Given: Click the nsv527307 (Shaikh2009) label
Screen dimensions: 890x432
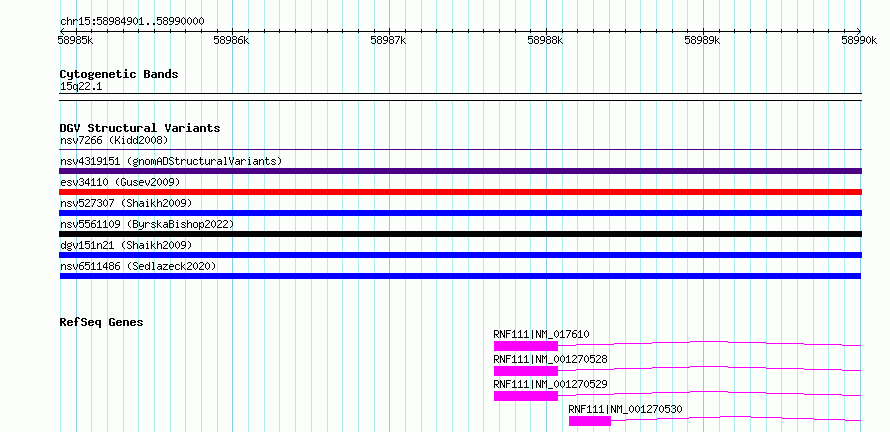Looking at the screenshot, I should [x=126, y=203].
